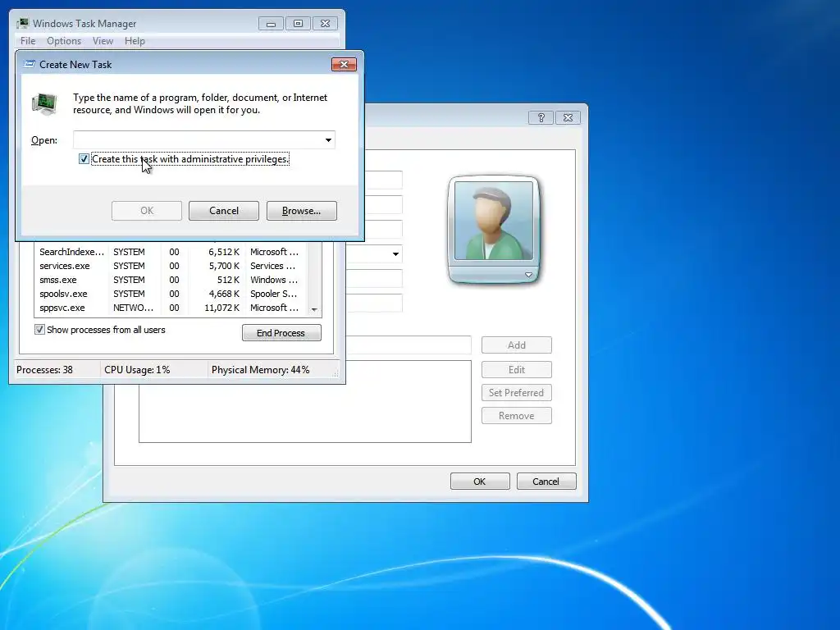Click the Remove button
Screen dimensions: 840x630
tap(517, 416)
